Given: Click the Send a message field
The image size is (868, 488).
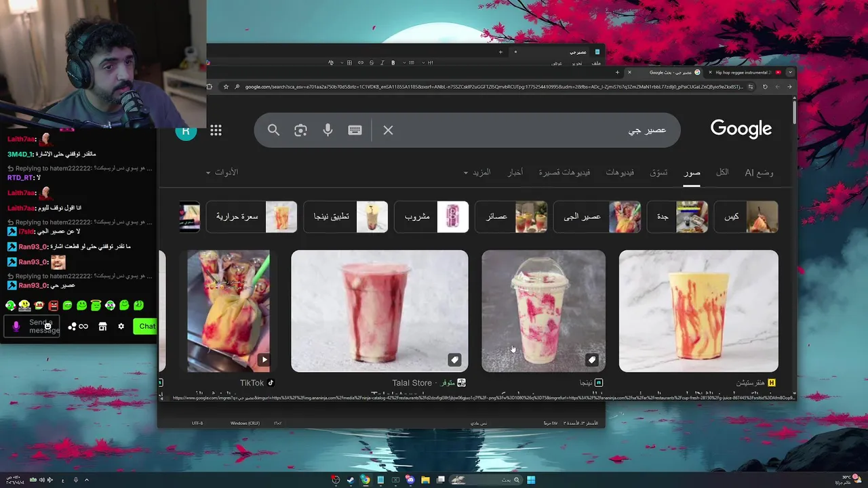Looking at the screenshot, I should (31, 326).
